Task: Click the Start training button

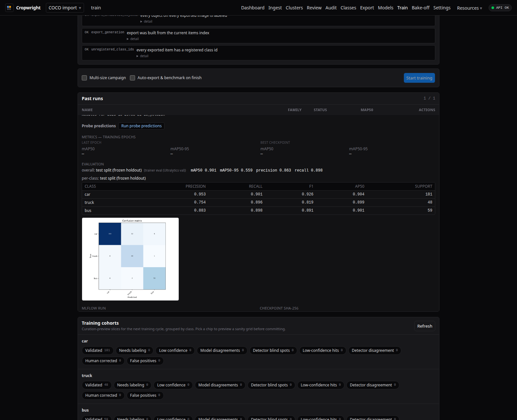Action: (x=419, y=78)
